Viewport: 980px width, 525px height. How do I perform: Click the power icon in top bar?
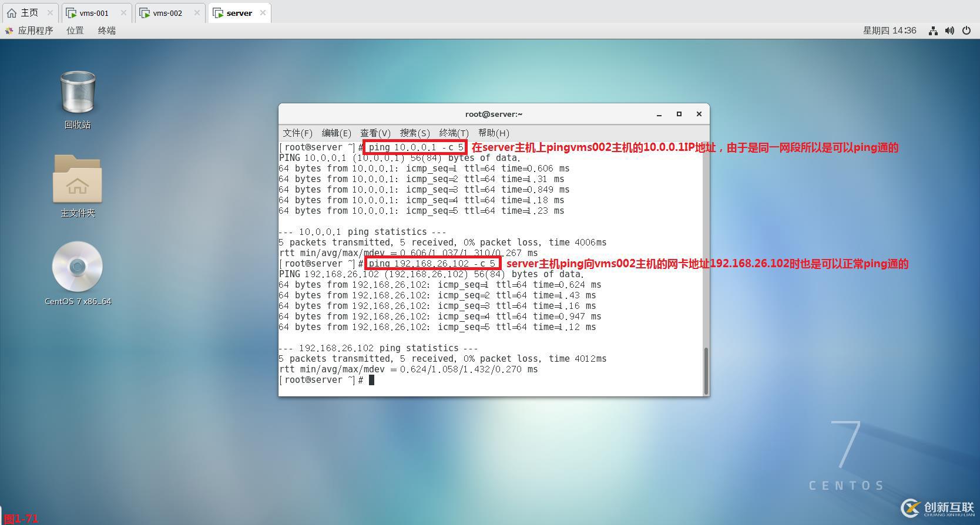coord(966,31)
